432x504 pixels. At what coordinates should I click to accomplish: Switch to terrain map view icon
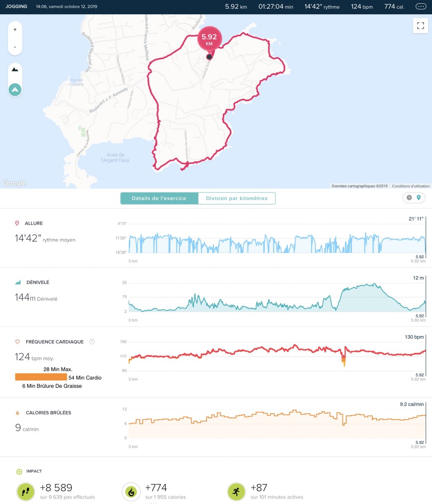tap(15, 69)
